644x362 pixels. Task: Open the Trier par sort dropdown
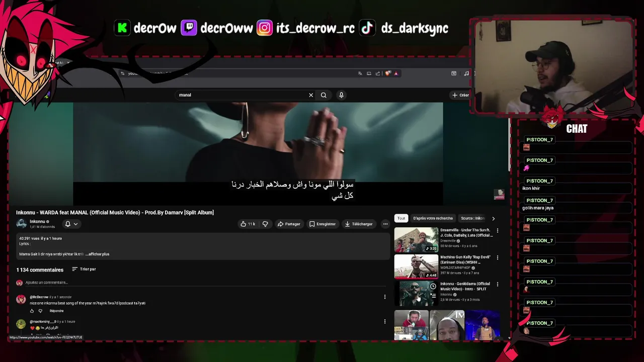click(x=84, y=269)
